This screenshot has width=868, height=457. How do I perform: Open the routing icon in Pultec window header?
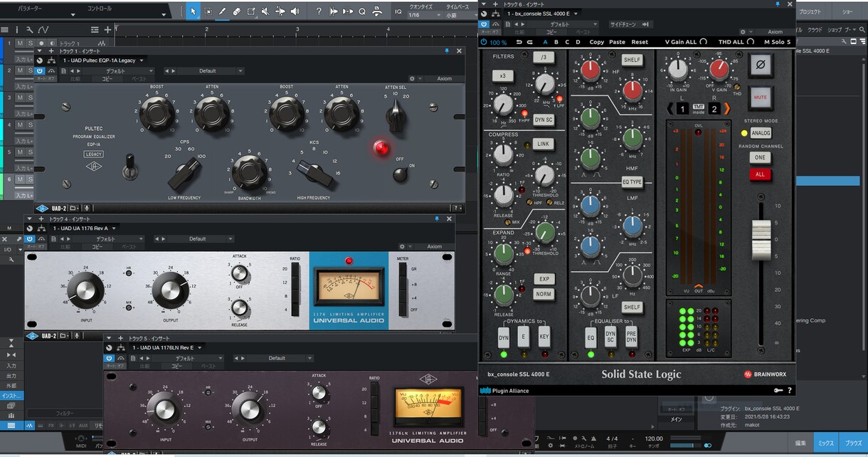51,61
